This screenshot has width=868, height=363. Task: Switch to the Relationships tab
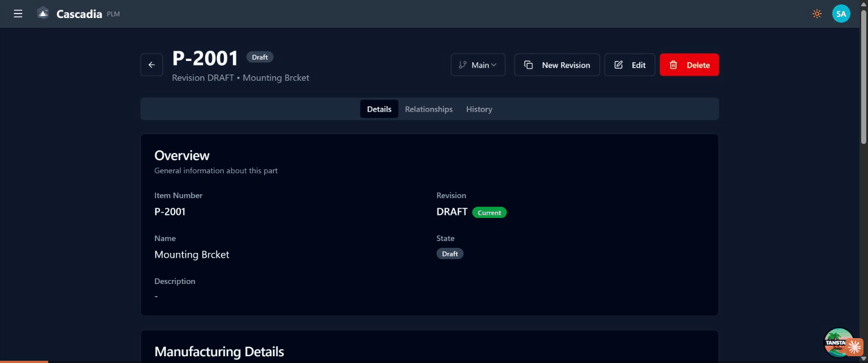coord(428,109)
